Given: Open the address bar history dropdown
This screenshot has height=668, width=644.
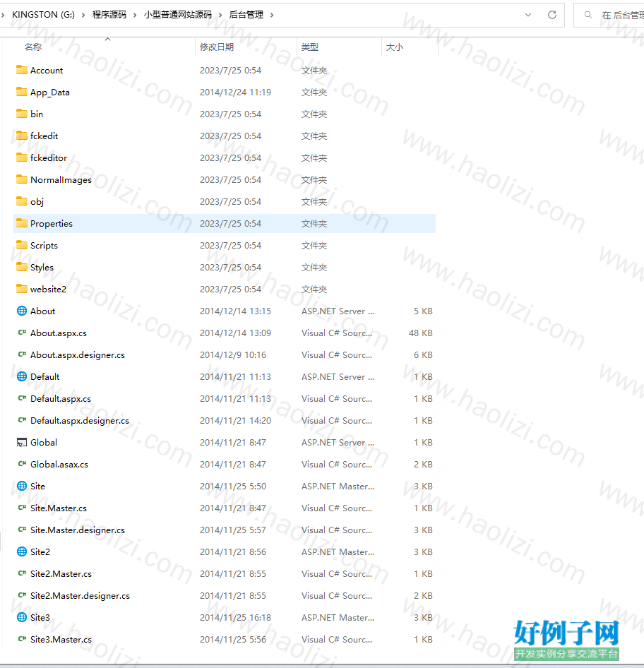Looking at the screenshot, I should pyautogui.click(x=528, y=15).
